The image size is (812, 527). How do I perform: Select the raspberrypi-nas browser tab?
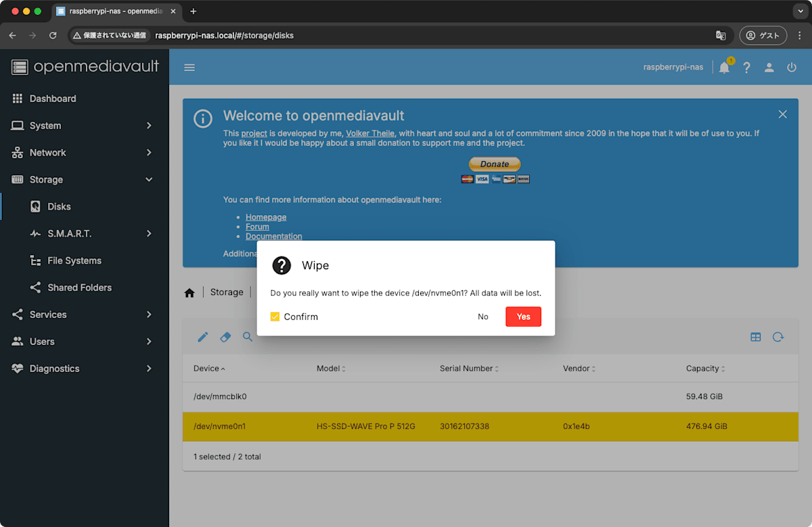point(115,12)
